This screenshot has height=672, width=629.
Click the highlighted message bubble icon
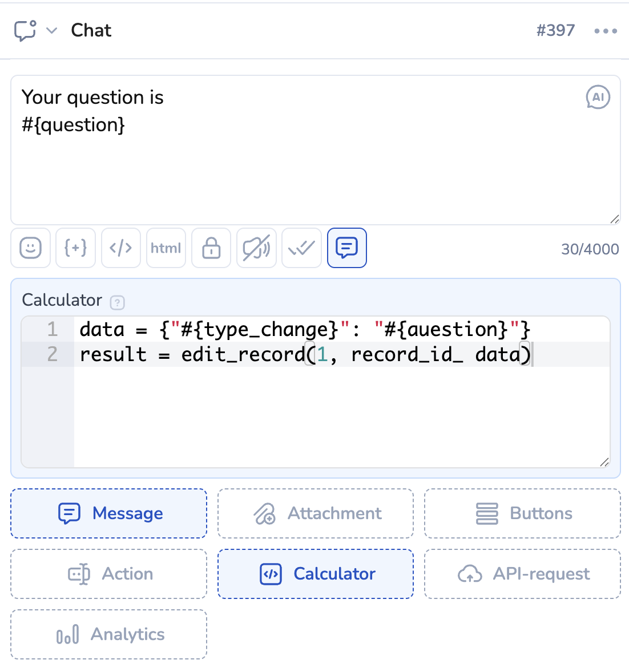click(x=347, y=248)
